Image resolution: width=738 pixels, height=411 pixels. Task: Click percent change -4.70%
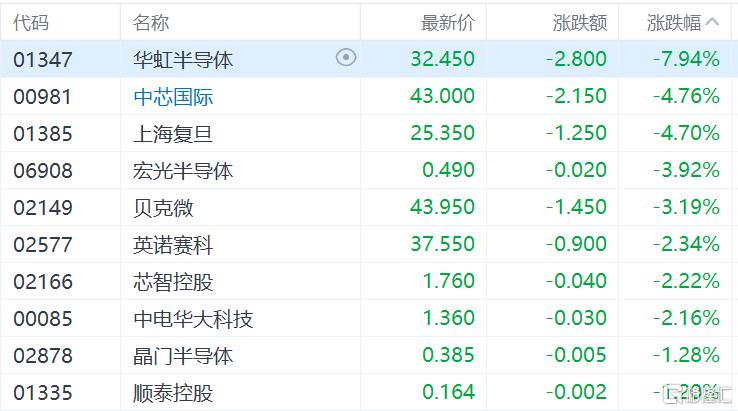(x=686, y=133)
